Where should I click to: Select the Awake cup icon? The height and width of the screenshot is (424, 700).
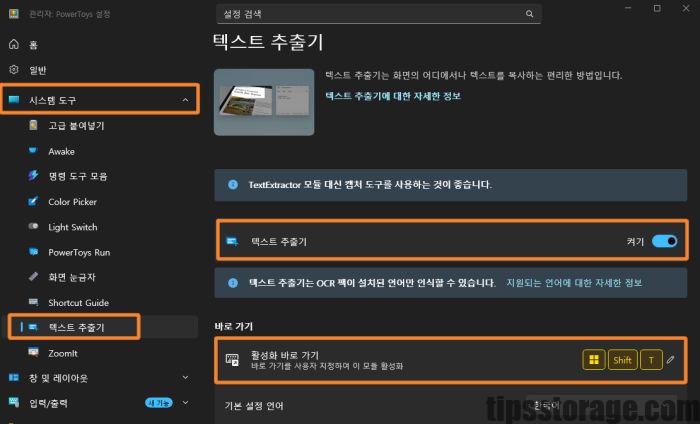click(33, 150)
